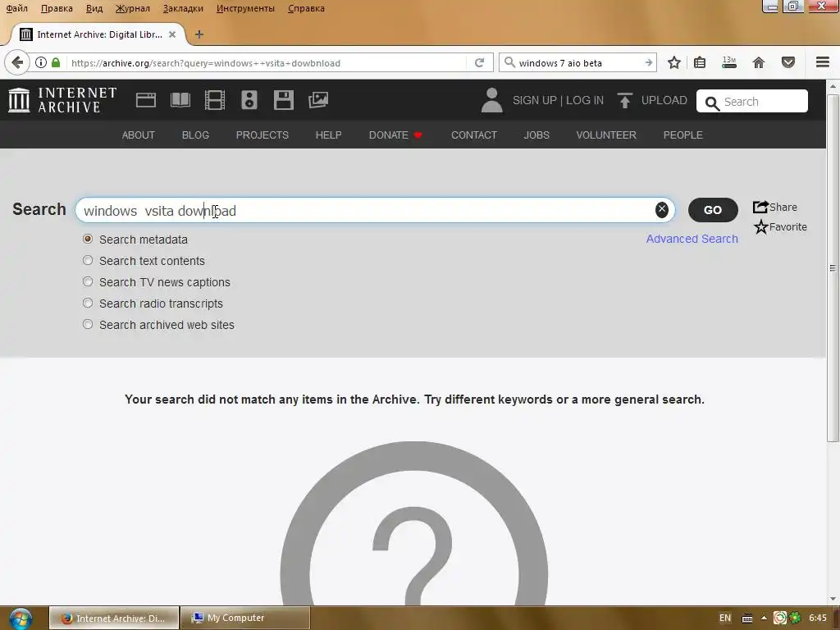Screen dimensions: 840x630
Task: Open the CONTACT navigation link
Action: pos(474,135)
